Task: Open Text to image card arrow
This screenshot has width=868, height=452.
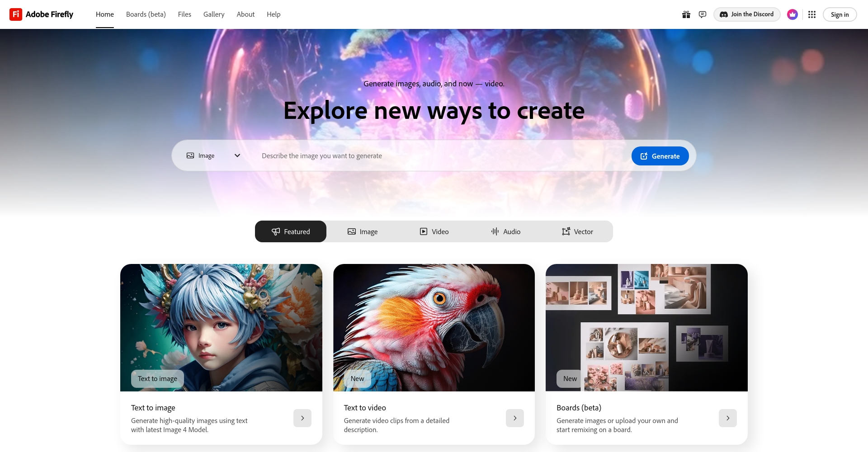Action: (x=302, y=418)
